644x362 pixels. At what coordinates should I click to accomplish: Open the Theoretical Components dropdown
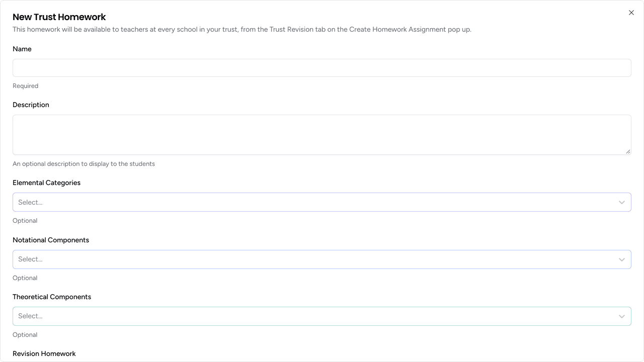click(x=322, y=316)
